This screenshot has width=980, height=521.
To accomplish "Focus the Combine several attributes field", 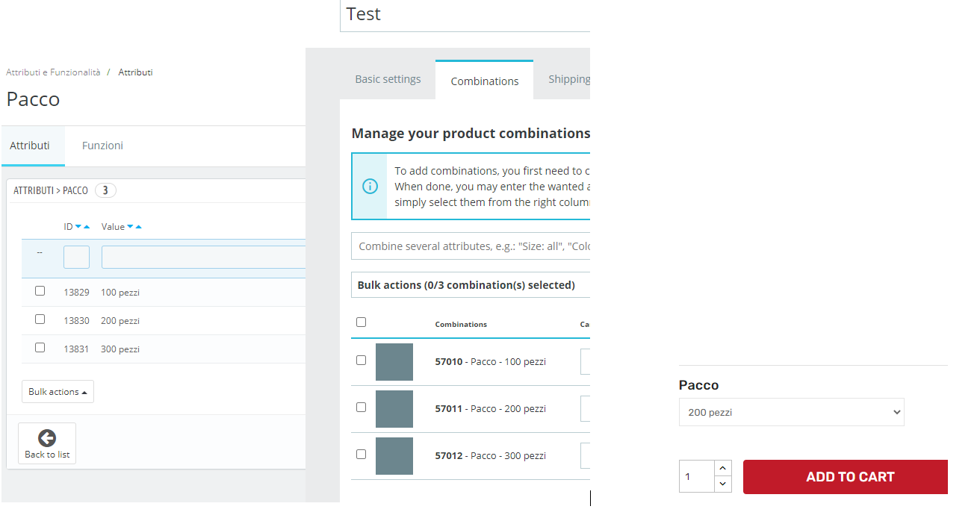I will 471,246.
